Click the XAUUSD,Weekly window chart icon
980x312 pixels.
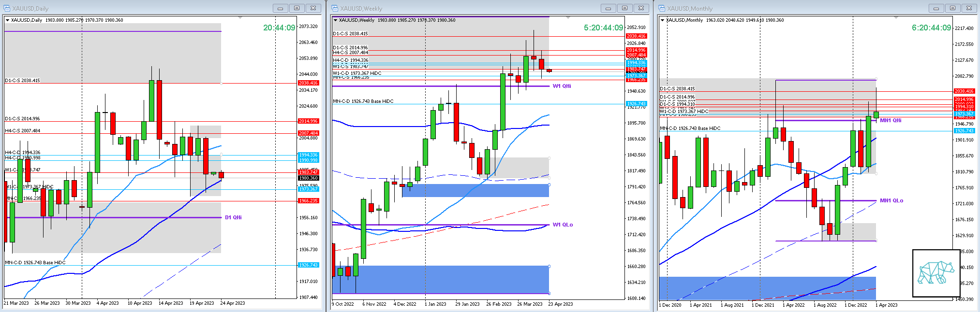pyautogui.click(x=335, y=8)
